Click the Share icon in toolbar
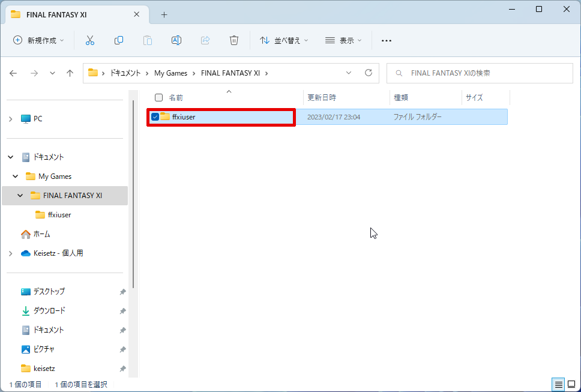Screen dimensions: 581x392 click(x=205, y=40)
